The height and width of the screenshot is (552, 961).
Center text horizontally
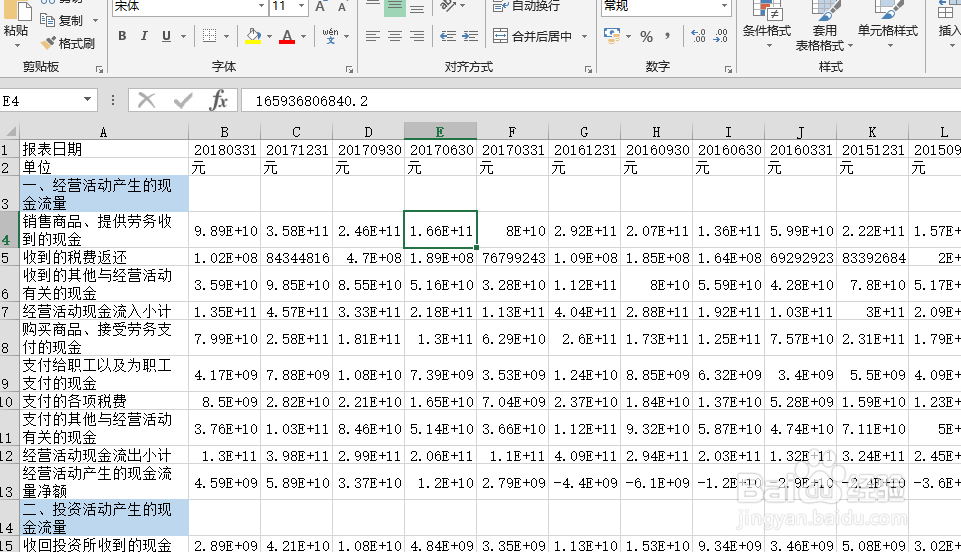point(395,36)
